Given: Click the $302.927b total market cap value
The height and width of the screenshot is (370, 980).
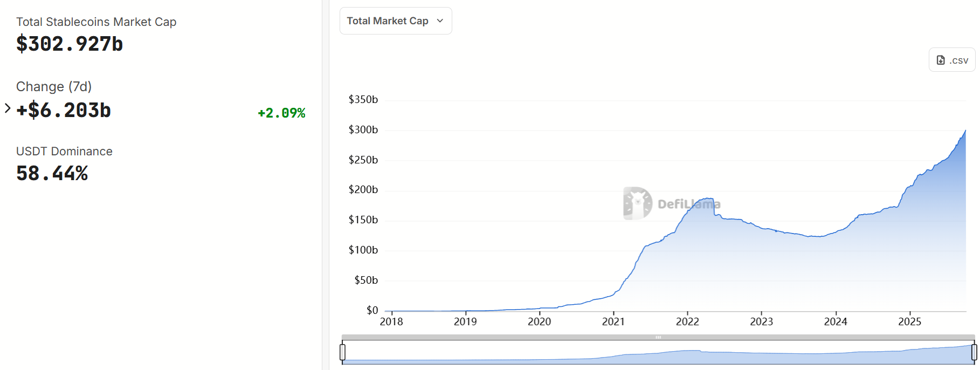Looking at the screenshot, I should pyautogui.click(x=70, y=44).
